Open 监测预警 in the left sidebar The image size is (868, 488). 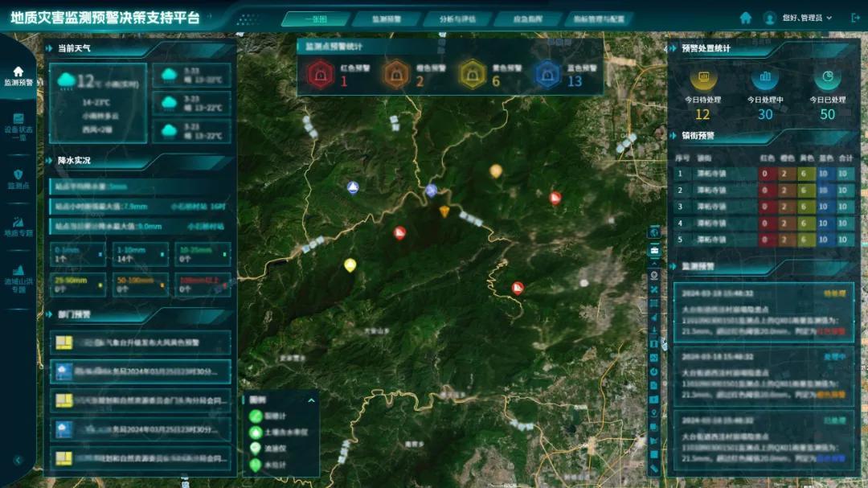point(18,76)
